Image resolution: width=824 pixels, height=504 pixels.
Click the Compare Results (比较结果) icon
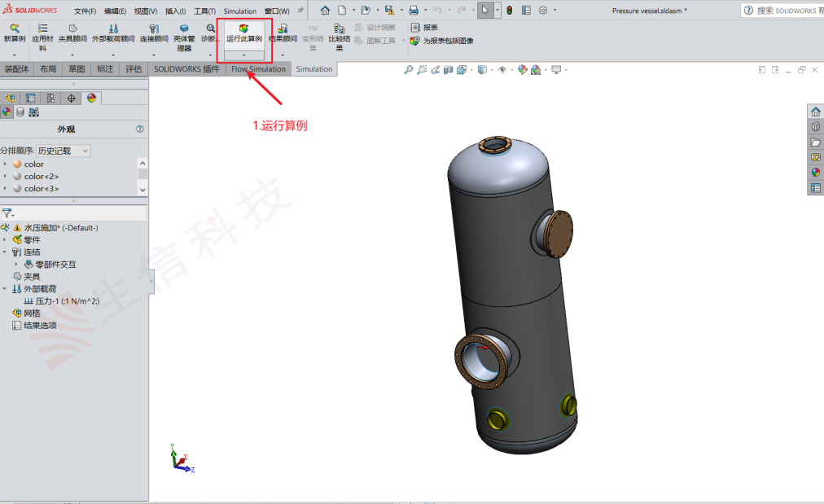(339, 28)
